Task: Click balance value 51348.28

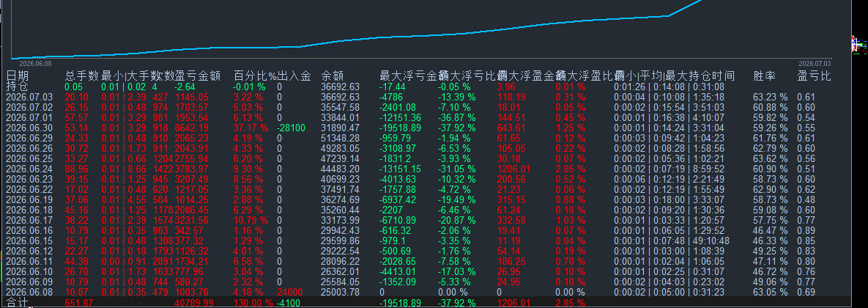Action: 341,138
